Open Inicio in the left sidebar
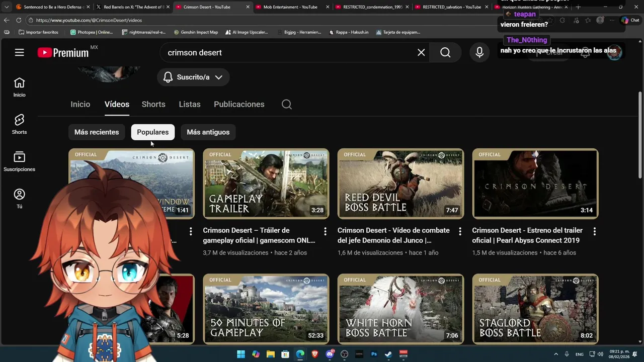The height and width of the screenshot is (362, 644). tap(19, 87)
